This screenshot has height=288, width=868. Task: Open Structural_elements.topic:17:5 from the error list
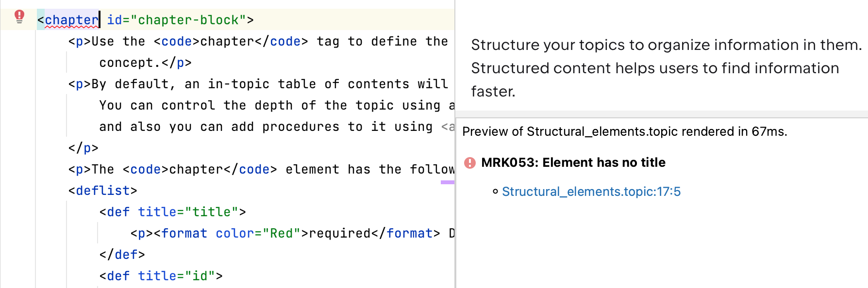coord(592,192)
